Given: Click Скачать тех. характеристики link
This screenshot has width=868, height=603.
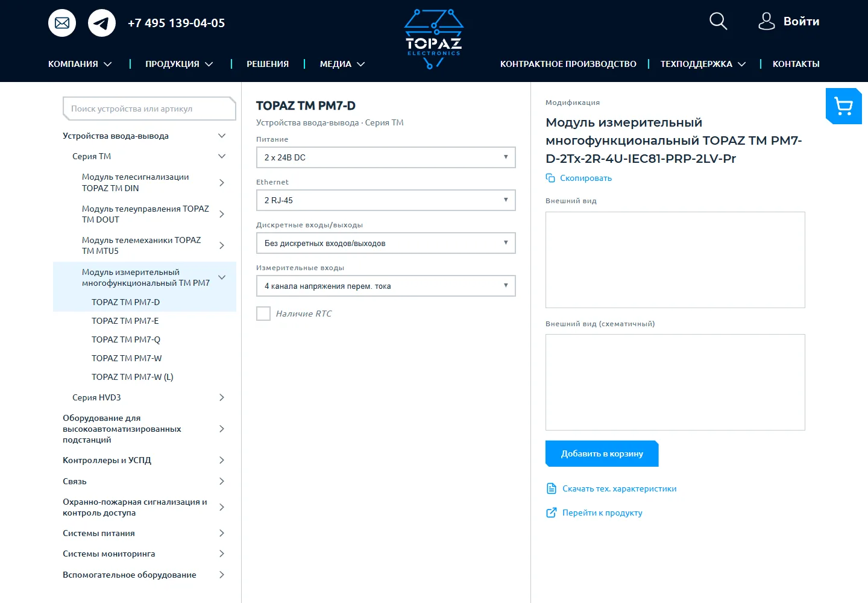Looking at the screenshot, I should (x=620, y=488).
